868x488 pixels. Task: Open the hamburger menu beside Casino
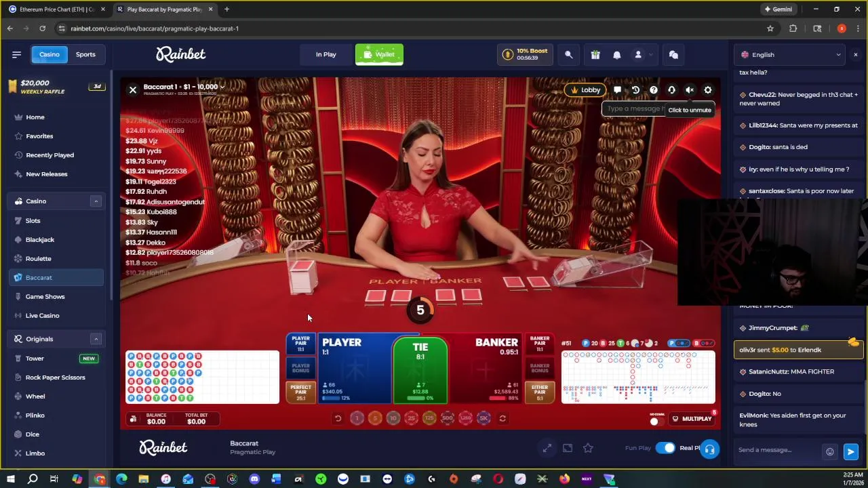pyautogui.click(x=16, y=54)
